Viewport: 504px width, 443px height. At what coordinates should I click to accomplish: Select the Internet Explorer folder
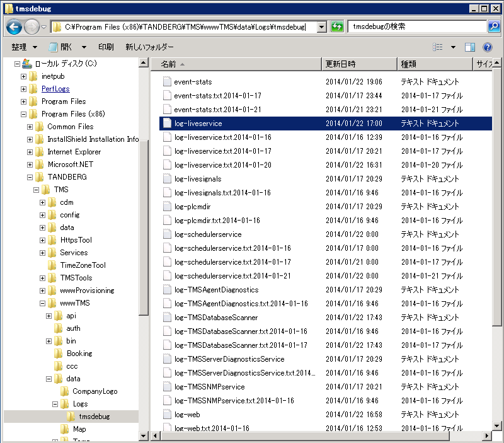point(74,152)
